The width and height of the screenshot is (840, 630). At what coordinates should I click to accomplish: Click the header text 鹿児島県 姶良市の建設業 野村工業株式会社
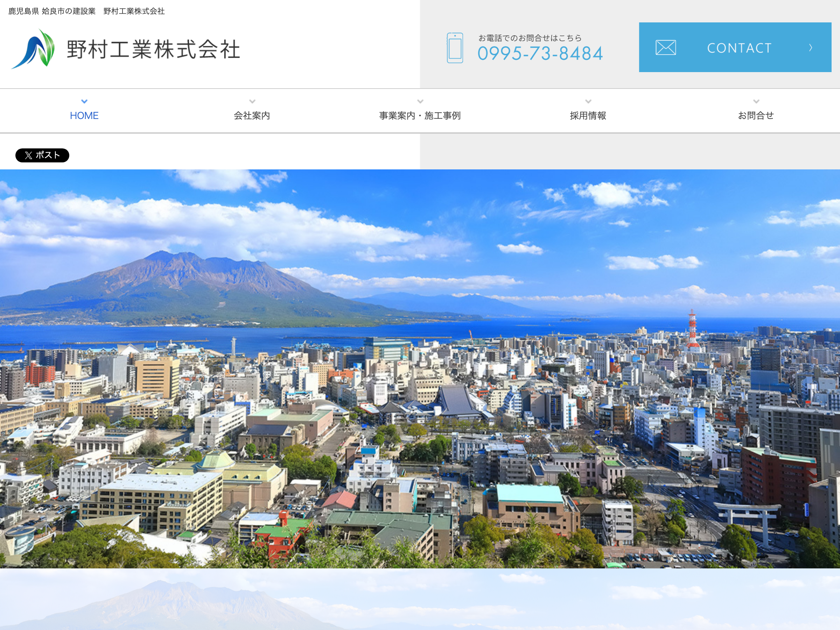click(x=86, y=12)
